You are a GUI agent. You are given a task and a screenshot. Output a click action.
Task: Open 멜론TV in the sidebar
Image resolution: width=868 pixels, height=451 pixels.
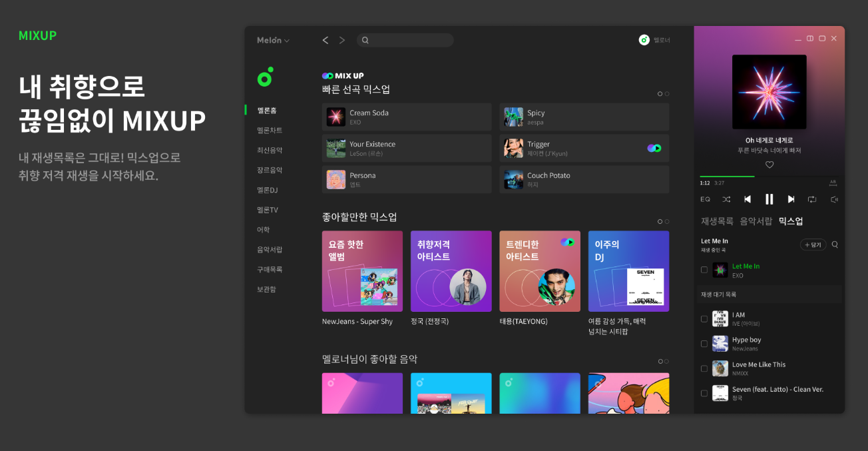(x=268, y=210)
